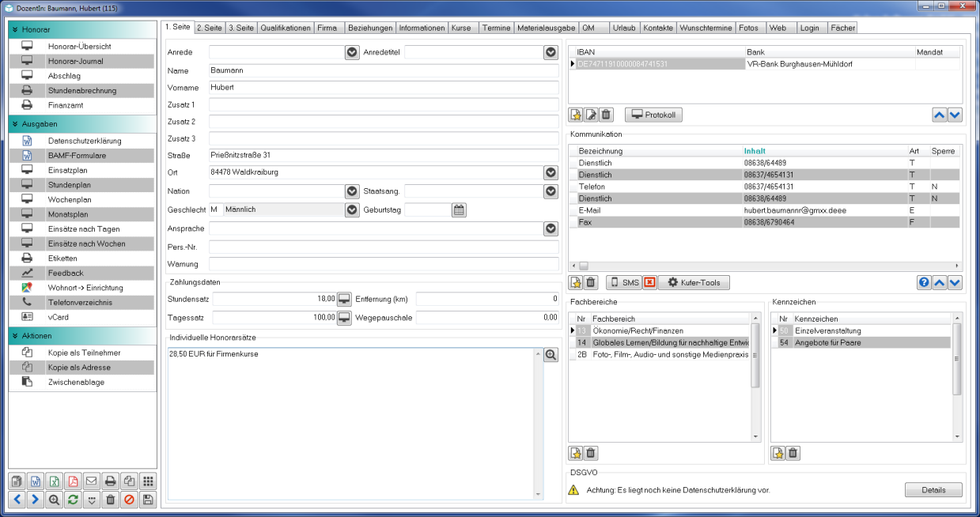
Task: Go to the next record
Action: (x=36, y=500)
